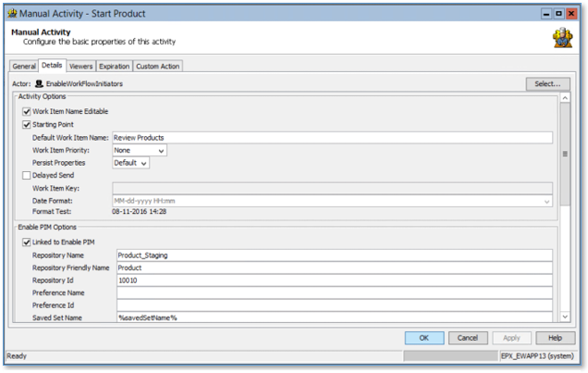
Task: Uncheck the Starting Point checkbox
Action: pyautogui.click(x=27, y=123)
